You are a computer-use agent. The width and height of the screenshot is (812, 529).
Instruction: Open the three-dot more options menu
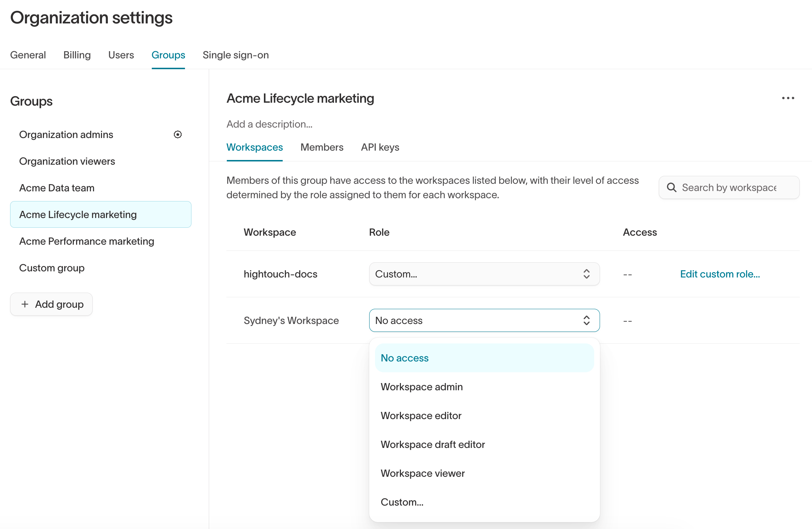[788, 98]
